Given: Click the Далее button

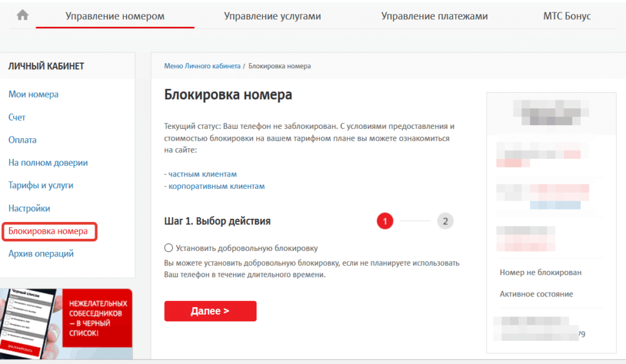Looking at the screenshot, I should [x=210, y=311].
